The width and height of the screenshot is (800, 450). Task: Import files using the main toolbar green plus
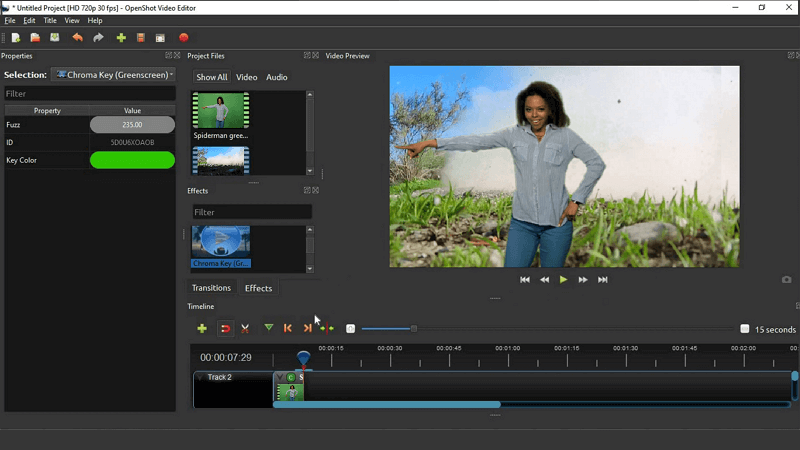[121, 38]
